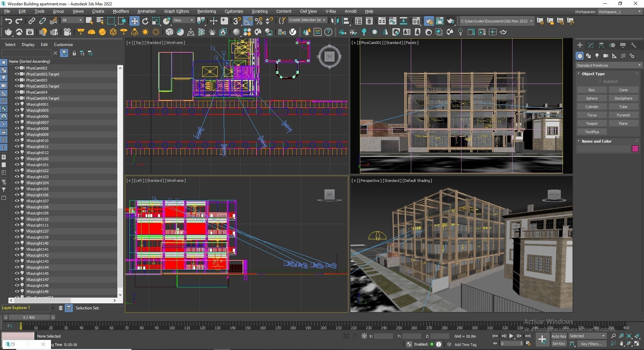Open the Create Selection Set dropdown
This screenshot has width=644, height=350.
(307, 20)
